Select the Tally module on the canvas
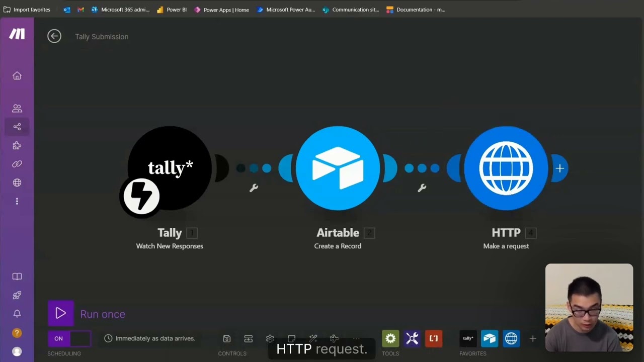Image resolution: width=644 pixels, height=362 pixels. 170,168
